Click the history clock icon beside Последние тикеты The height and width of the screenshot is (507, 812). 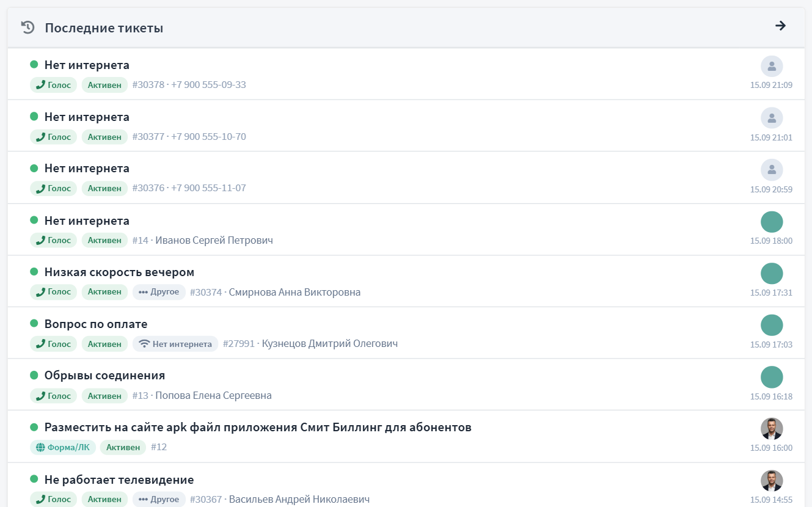coord(27,27)
